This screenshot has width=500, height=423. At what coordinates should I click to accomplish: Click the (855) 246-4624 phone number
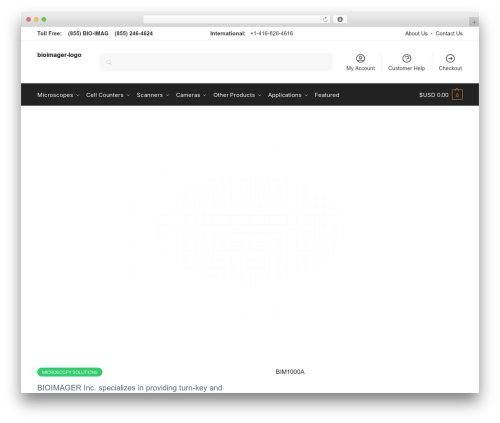[134, 33]
